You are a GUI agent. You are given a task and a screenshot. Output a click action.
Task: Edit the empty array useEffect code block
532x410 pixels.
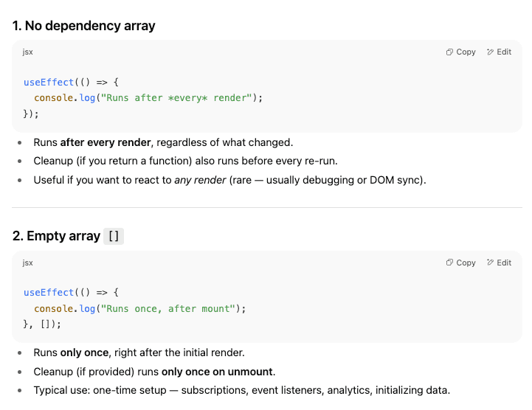(500, 263)
